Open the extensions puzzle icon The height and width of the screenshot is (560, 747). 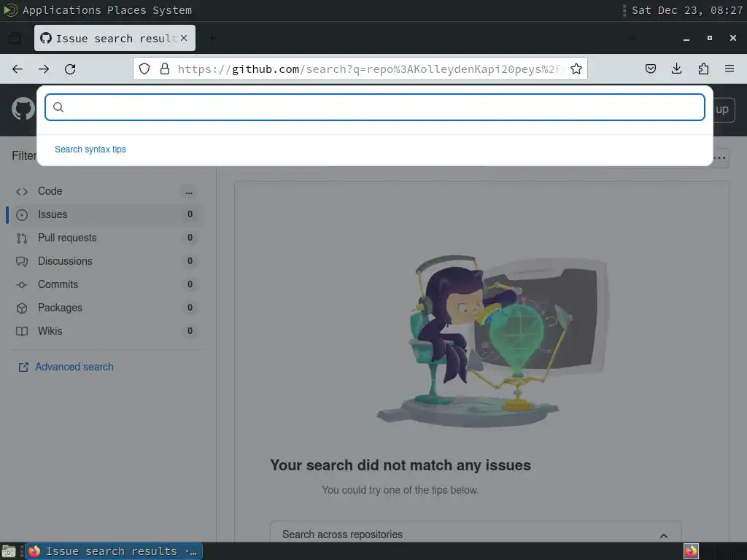point(703,69)
